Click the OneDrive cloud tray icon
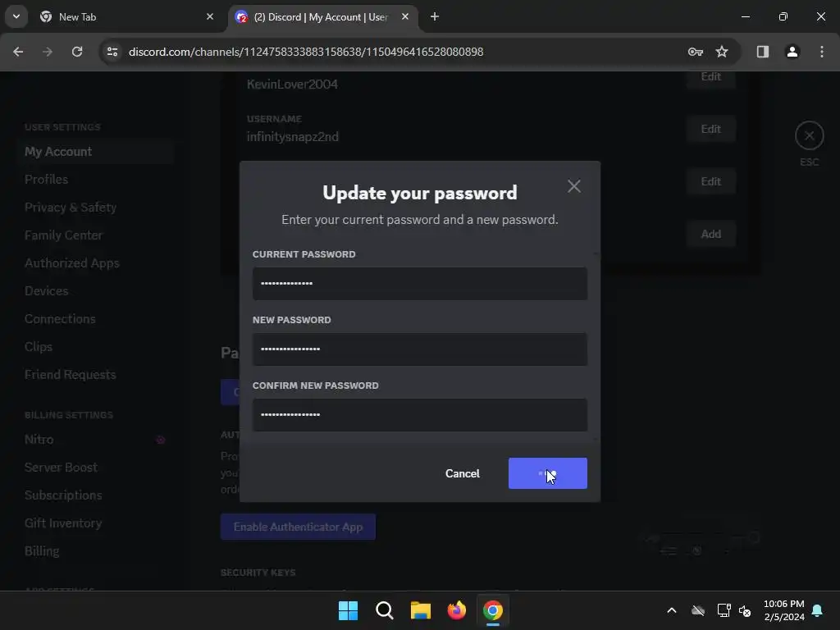The height and width of the screenshot is (630, 840). pos(697,610)
